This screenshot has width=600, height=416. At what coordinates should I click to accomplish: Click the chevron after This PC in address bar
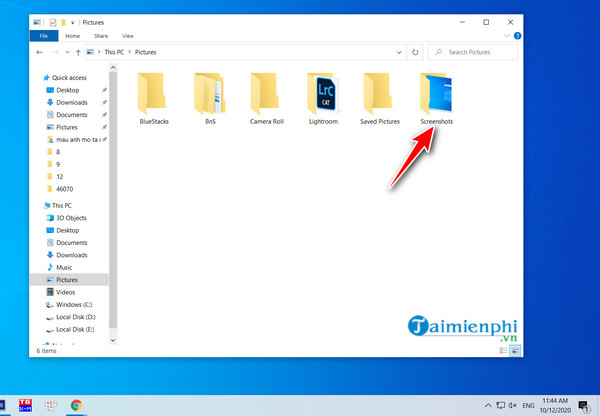point(129,52)
